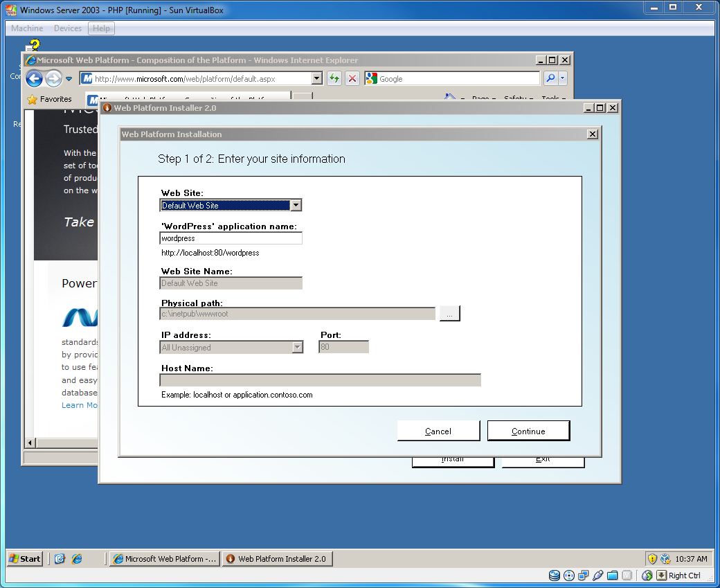
Task: Click VirtualBox network adapters status icon
Action: click(583, 575)
